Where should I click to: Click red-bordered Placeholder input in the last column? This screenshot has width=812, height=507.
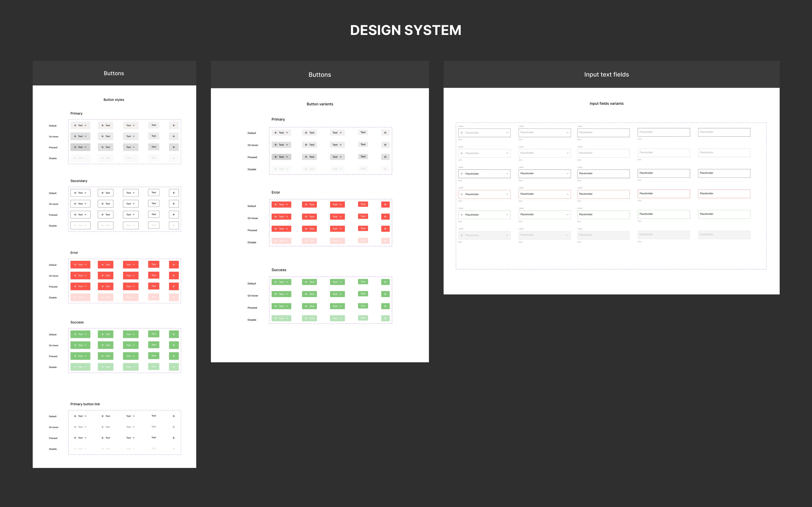pos(724,194)
